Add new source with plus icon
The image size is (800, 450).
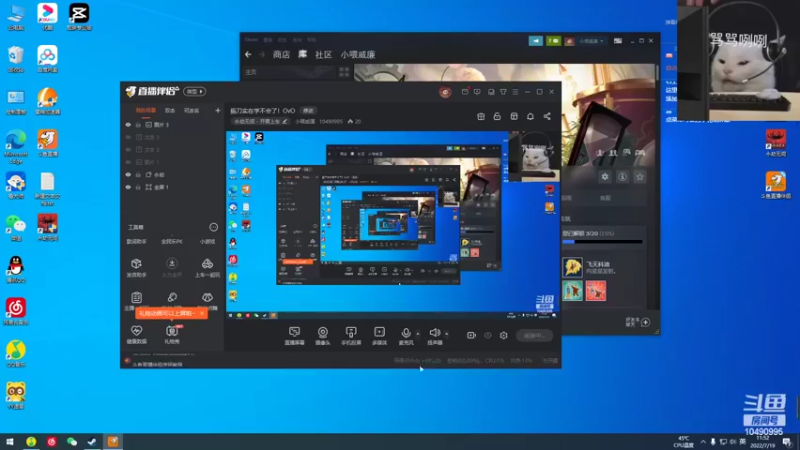click(x=218, y=110)
